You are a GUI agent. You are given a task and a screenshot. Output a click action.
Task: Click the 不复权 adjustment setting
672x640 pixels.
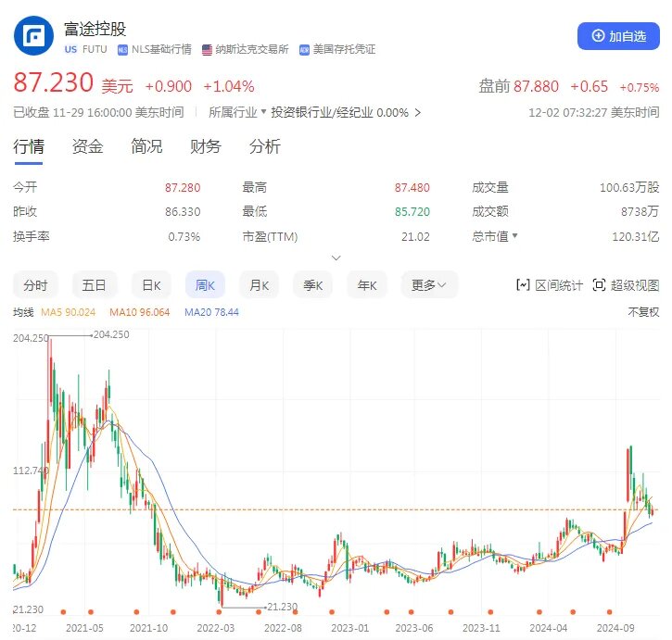[643, 312]
